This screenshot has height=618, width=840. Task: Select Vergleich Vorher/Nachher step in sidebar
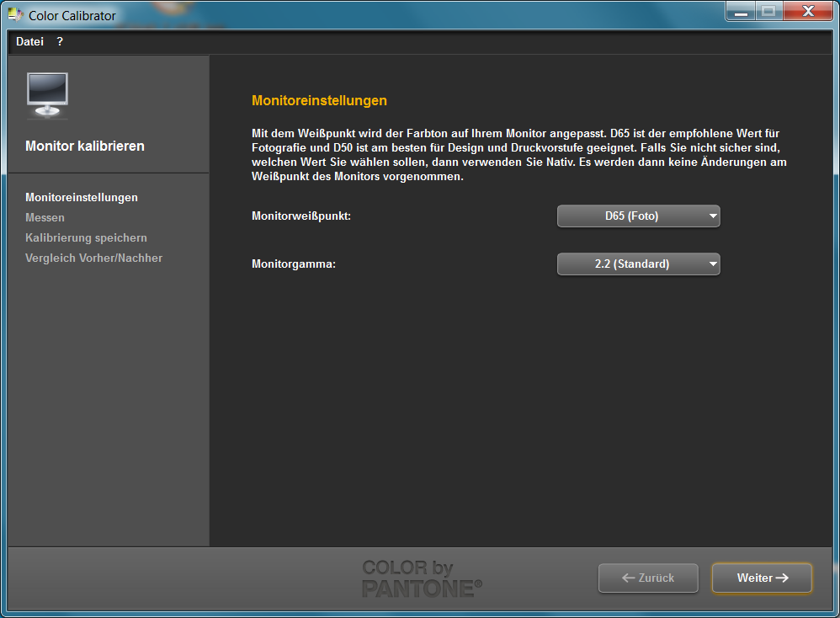pos(93,258)
